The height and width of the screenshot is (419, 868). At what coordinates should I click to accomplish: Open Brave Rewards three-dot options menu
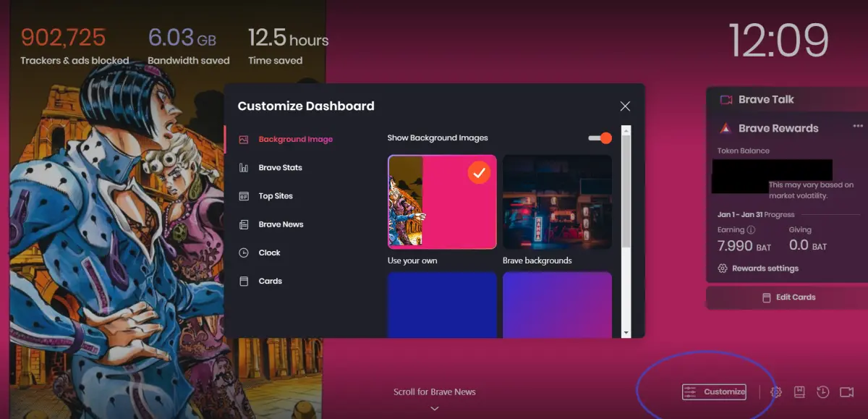858,126
